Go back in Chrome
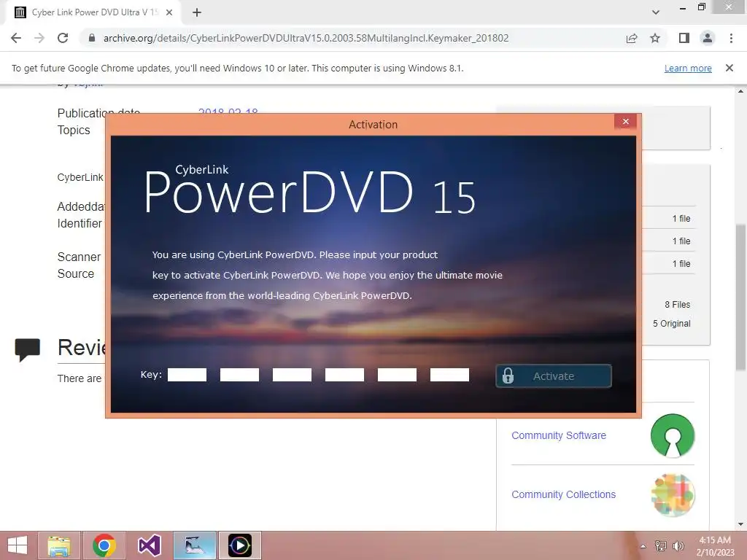The image size is (747, 560). (x=16, y=38)
